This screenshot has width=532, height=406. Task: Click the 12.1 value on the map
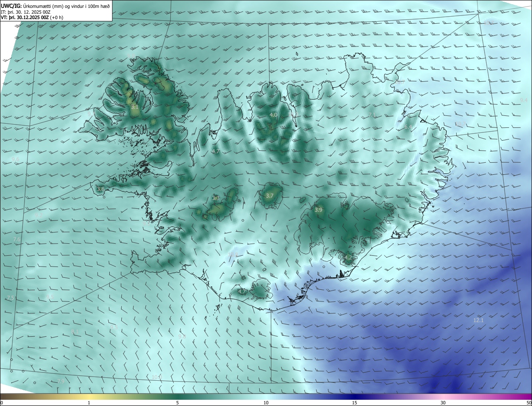pos(478,320)
